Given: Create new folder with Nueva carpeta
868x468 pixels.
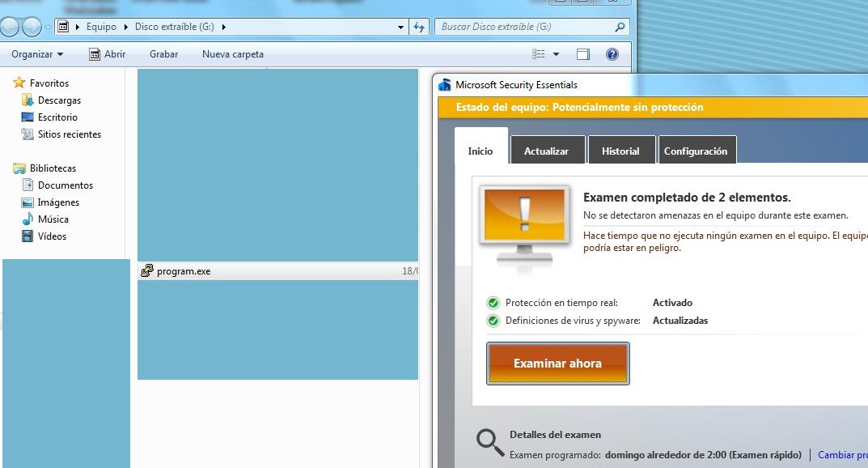Looking at the screenshot, I should click(x=232, y=54).
